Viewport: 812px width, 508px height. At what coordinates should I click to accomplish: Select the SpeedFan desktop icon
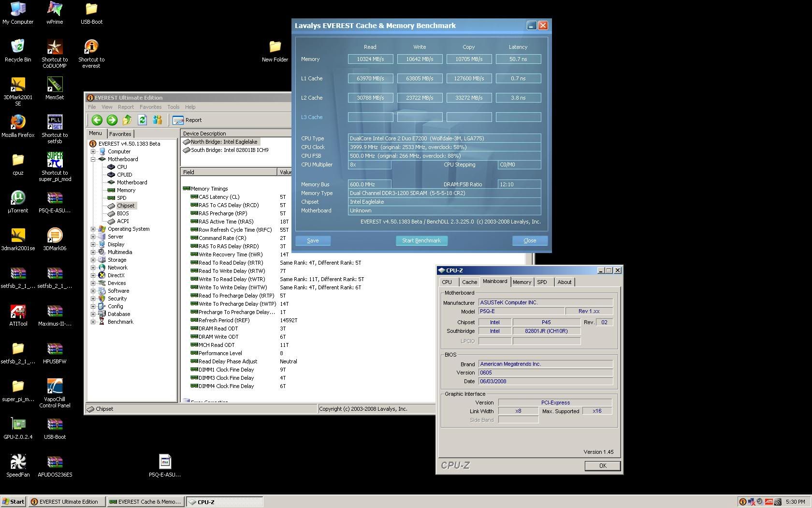(x=18, y=466)
